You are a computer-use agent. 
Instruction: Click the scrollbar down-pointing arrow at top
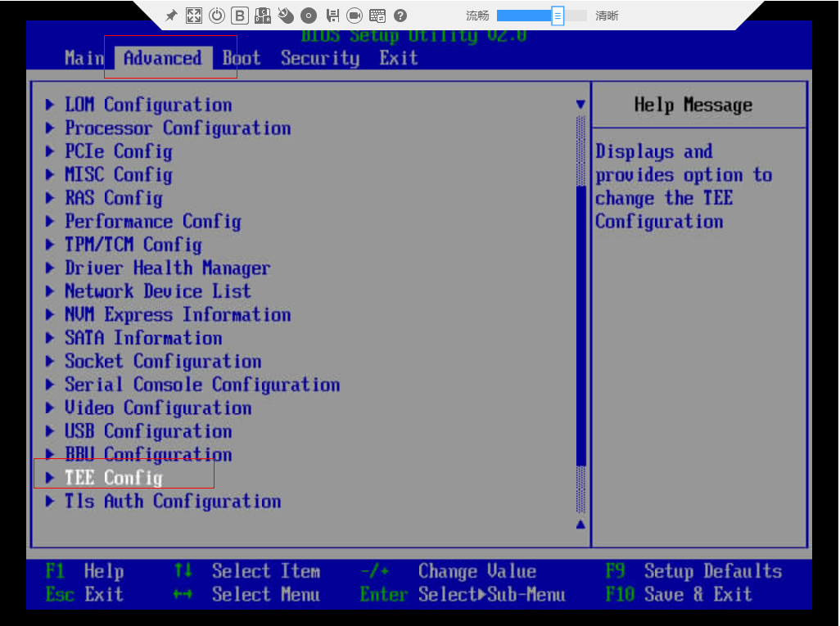[580, 105]
